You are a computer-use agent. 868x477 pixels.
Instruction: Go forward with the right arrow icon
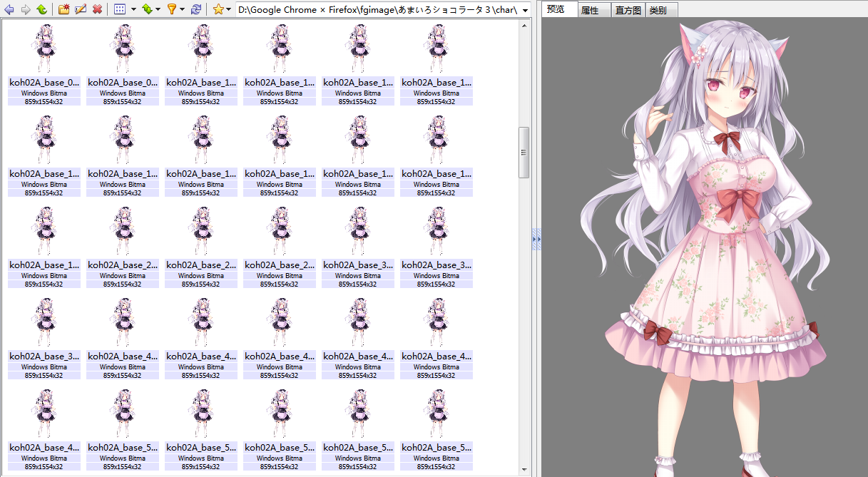click(25, 9)
